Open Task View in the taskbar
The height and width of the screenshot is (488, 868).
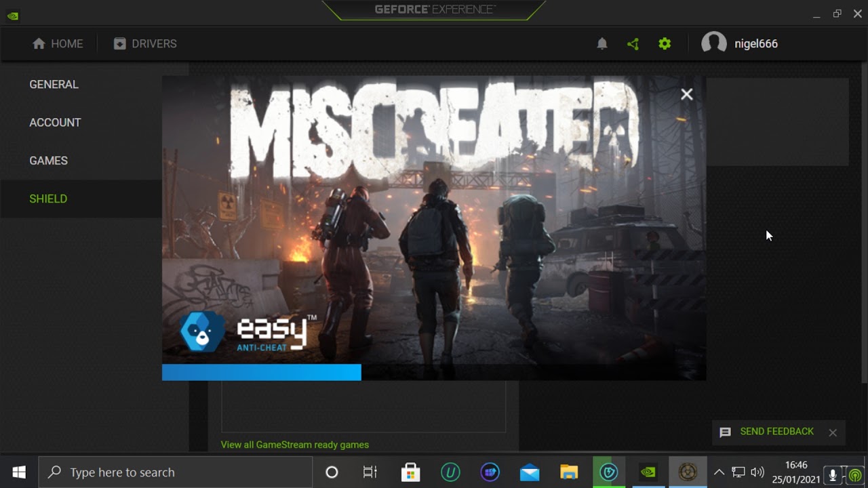click(x=370, y=472)
